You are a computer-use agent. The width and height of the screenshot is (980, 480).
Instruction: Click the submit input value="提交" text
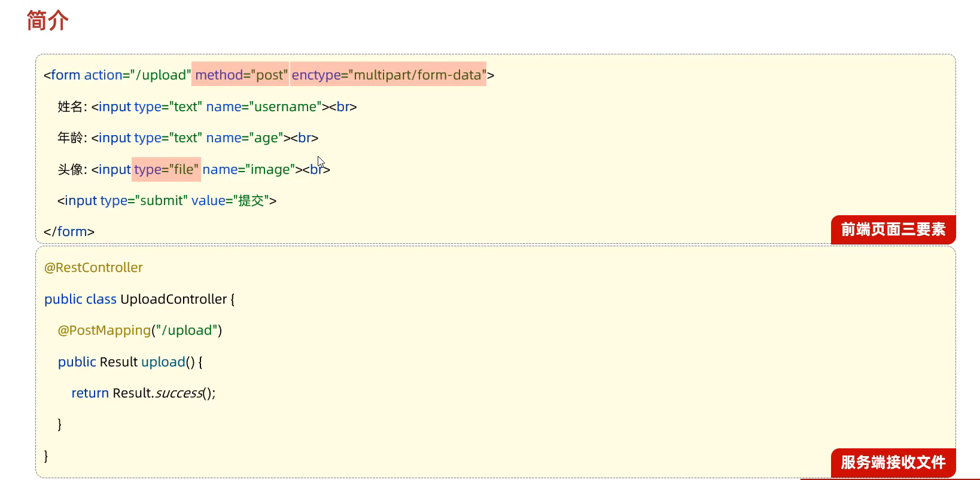pyautogui.click(x=232, y=201)
